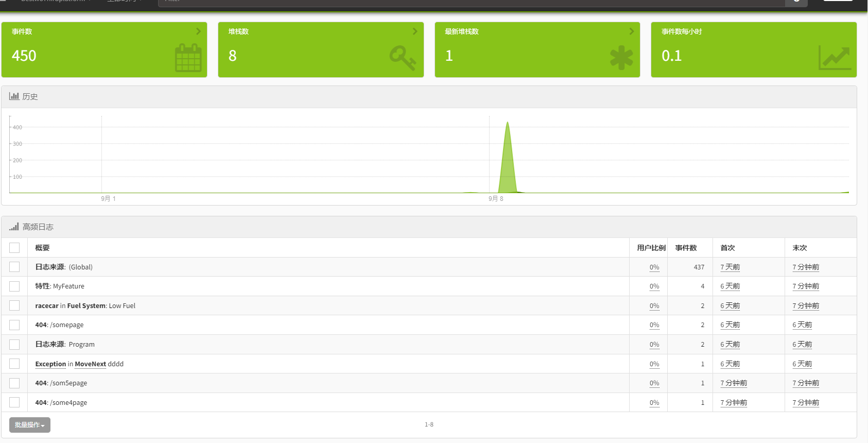868x443 pixels.
Task: Click the 437 event count value
Action: [x=699, y=267]
